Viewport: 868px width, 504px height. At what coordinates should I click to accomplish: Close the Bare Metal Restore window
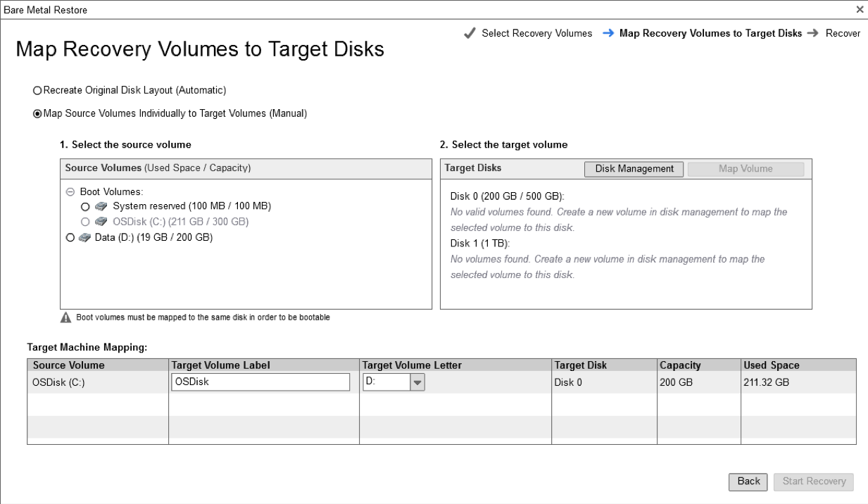[860, 9]
